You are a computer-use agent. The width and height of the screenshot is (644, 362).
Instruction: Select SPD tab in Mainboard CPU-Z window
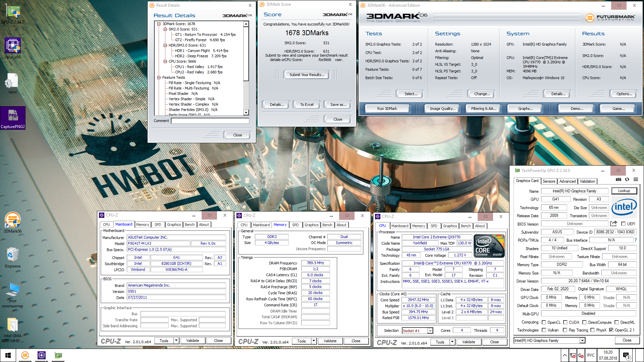158,225
